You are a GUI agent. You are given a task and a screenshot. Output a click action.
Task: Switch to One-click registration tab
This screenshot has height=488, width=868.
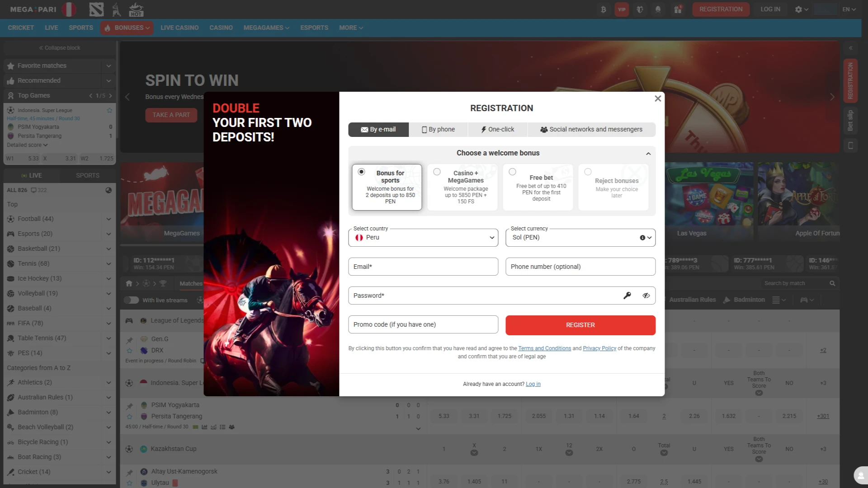coord(497,130)
